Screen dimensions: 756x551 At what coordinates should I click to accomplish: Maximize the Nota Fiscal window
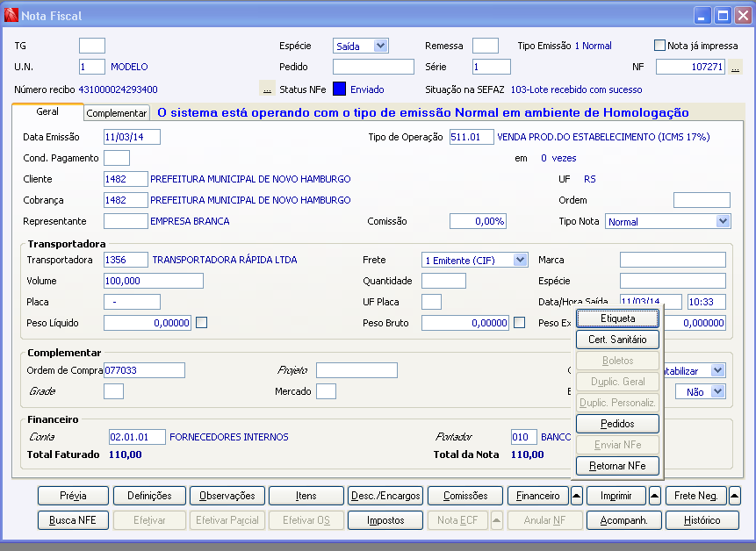pos(723,15)
